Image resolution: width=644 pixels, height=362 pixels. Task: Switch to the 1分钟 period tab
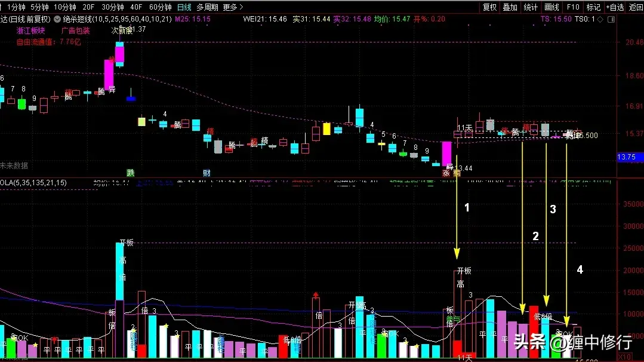click(x=17, y=7)
